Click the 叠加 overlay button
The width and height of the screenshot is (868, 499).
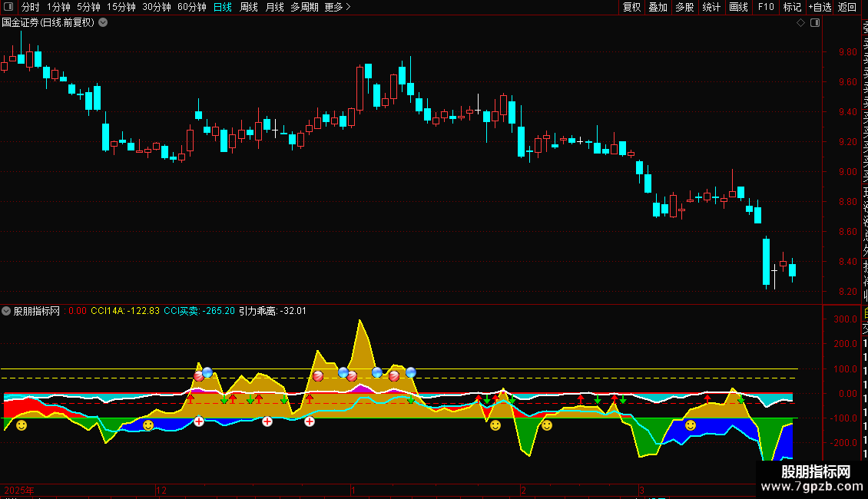coord(658,7)
